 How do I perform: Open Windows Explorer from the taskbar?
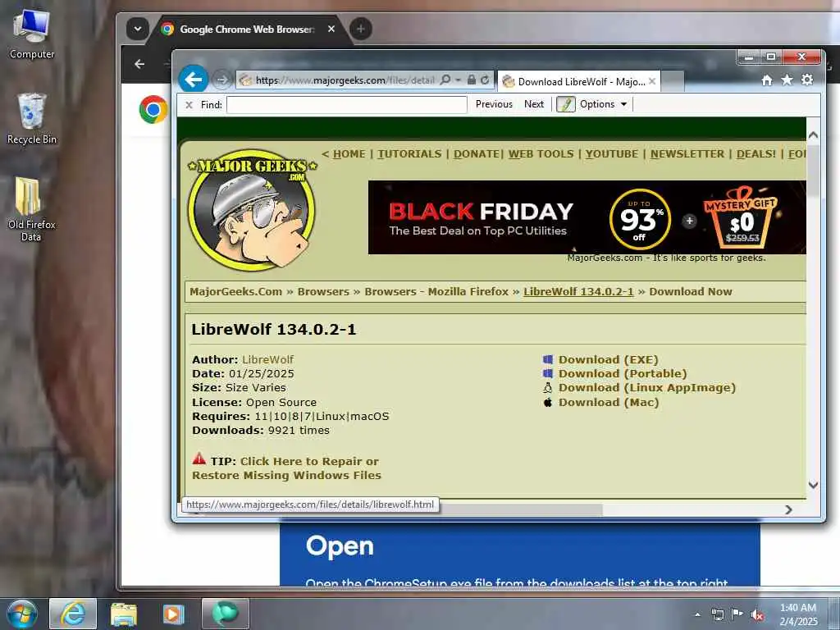[x=124, y=614]
